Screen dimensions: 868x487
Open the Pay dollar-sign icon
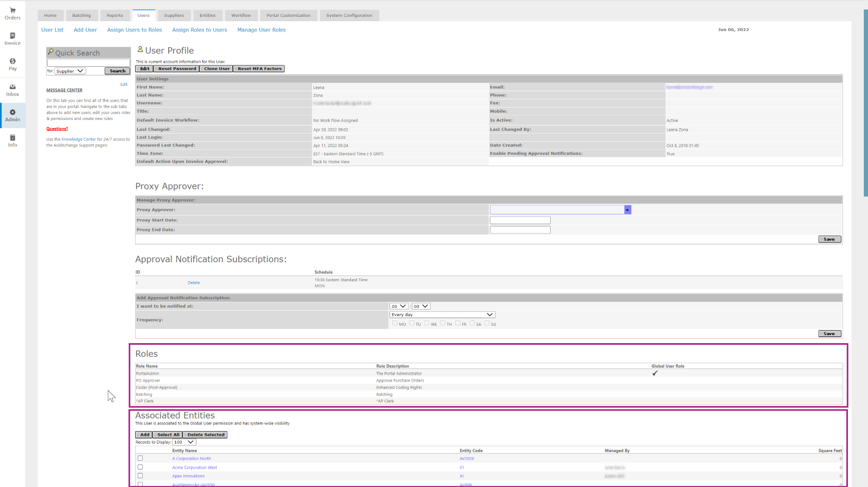[x=12, y=65]
